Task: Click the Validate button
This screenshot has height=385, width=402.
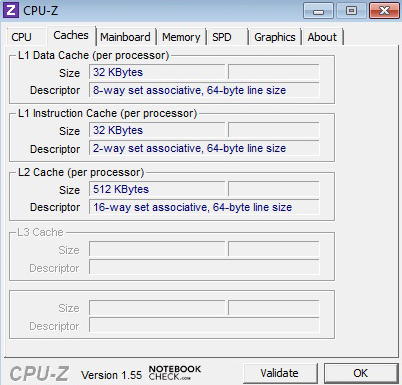Action: click(280, 373)
